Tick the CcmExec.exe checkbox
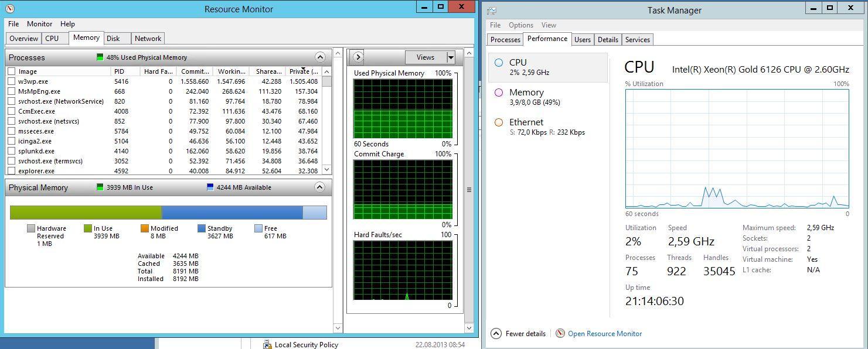The width and height of the screenshot is (868, 349). pos(11,111)
